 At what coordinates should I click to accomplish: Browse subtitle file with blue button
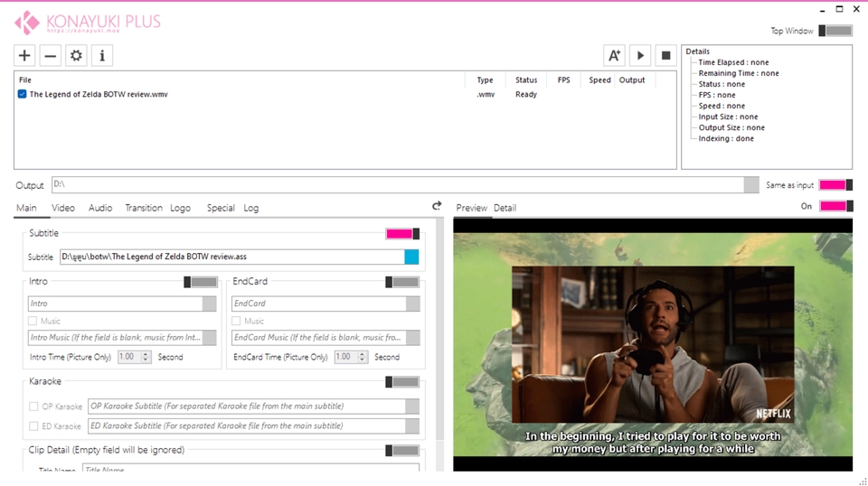[411, 257]
